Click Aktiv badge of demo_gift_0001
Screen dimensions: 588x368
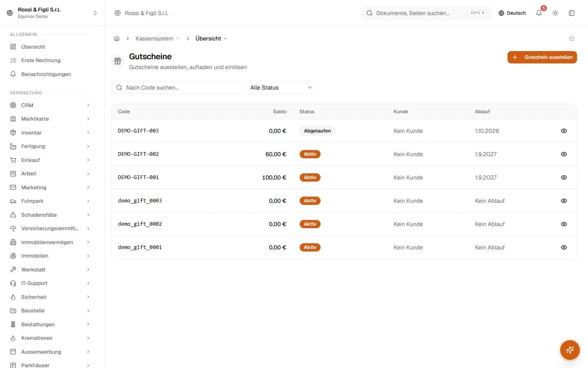click(310, 247)
